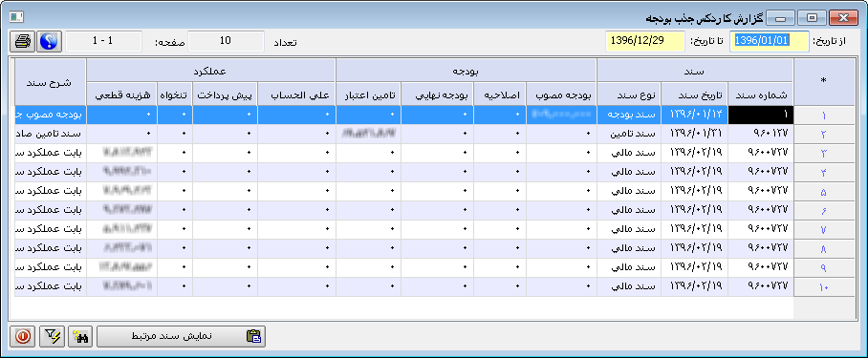Maximize the report window
This screenshot has width=868, height=358.
coord(813,18)
